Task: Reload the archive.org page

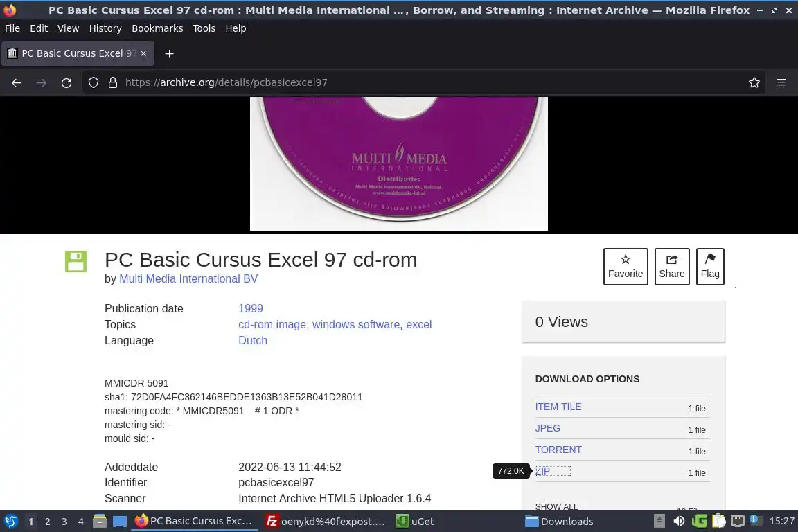Action: point(66,82)
